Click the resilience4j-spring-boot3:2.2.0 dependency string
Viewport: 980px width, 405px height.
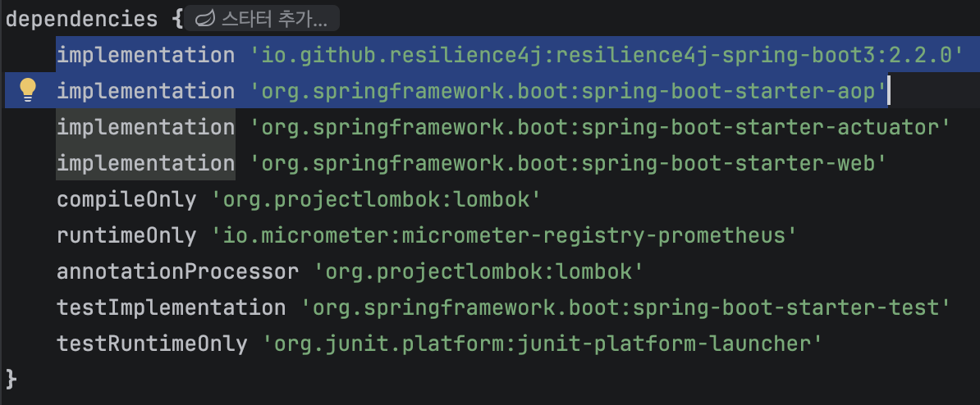click(x=607, y=55)
